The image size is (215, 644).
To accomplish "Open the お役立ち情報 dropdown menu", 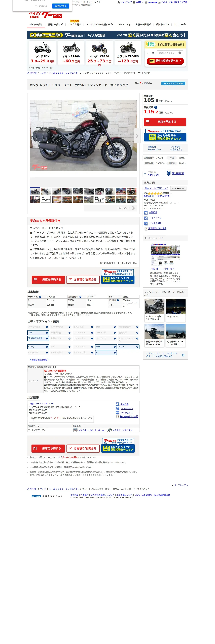I will (x=143, y=25).
